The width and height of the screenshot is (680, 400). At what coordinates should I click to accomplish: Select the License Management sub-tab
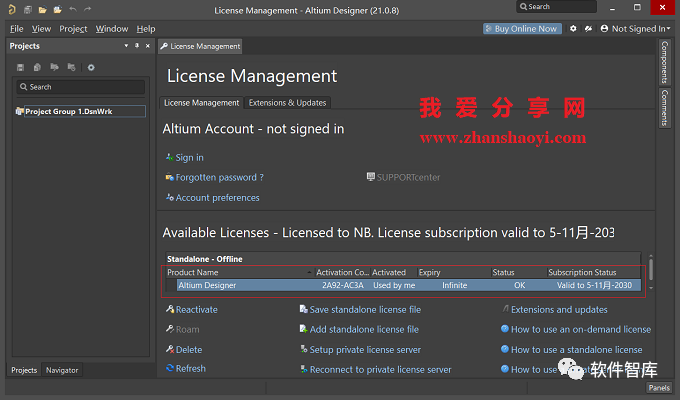201,103
